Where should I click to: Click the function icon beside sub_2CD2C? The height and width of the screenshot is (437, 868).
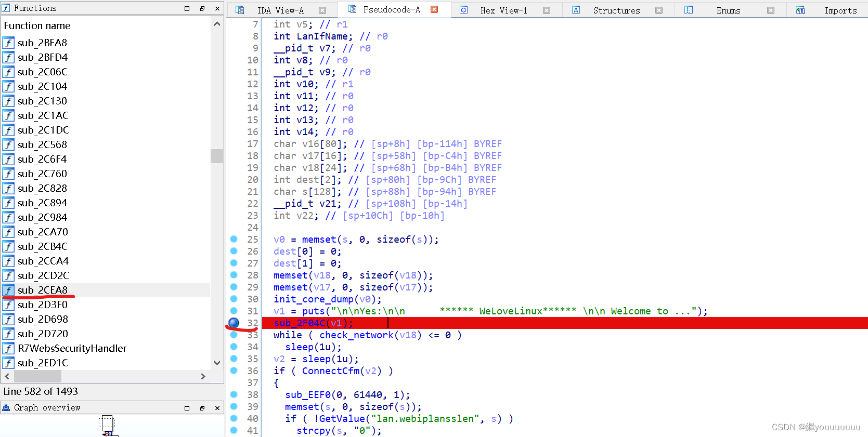click(8, 275)
